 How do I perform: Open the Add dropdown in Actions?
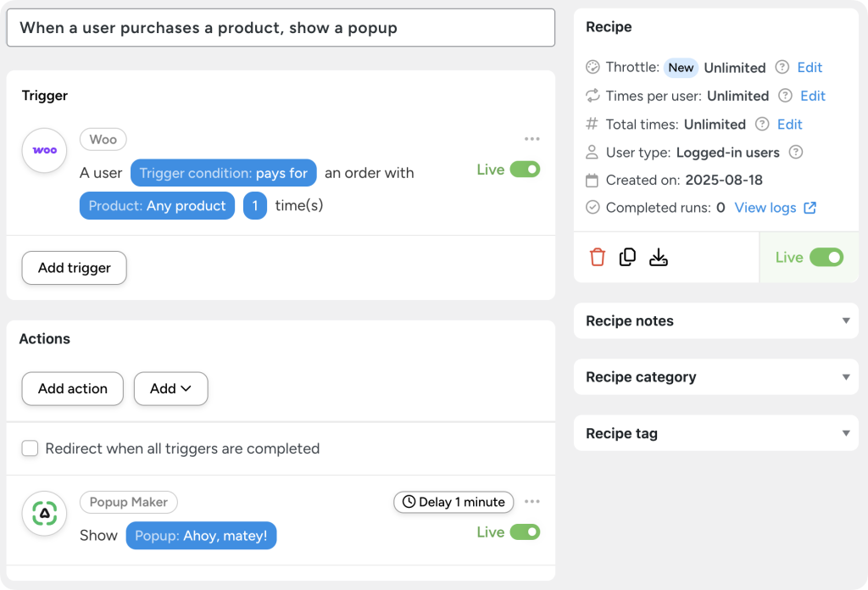point(170,388)
